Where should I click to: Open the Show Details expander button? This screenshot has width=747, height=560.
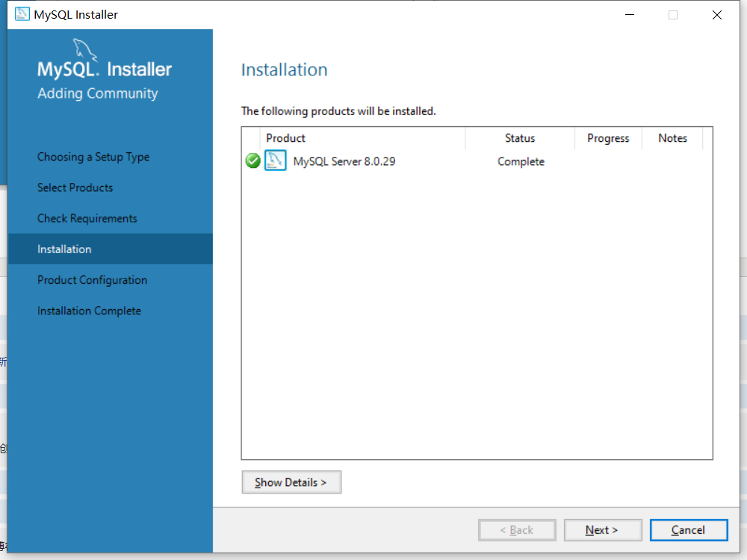[x=291, y=482]
